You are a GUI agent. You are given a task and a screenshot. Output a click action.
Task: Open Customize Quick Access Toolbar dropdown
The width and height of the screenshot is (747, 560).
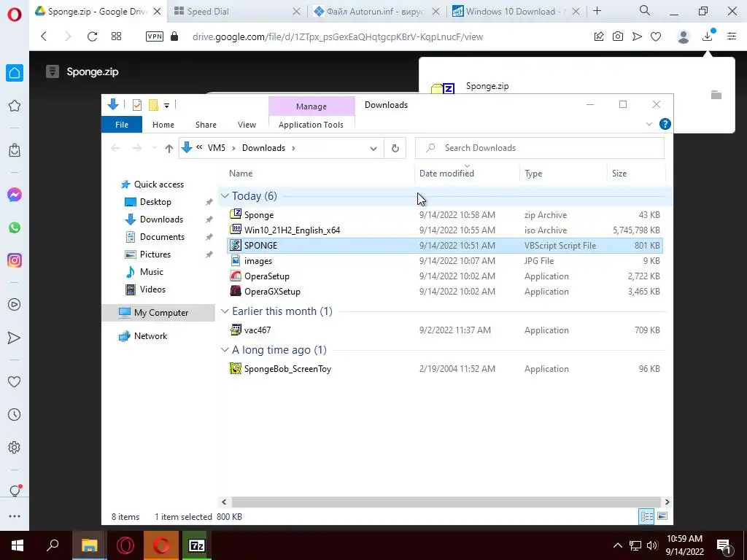[x=167, y=105]
